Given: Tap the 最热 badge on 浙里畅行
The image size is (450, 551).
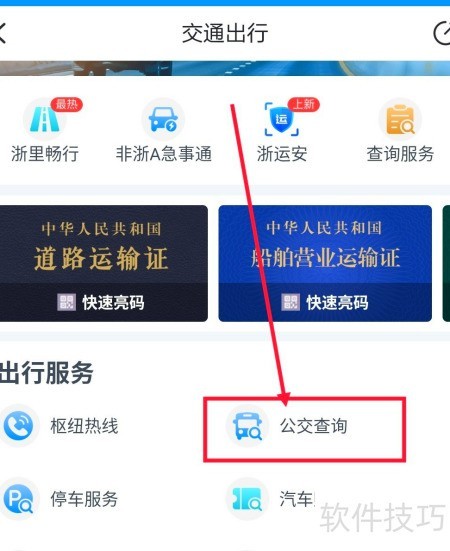Looking at the screenshot, I should (x=66, y=104).
